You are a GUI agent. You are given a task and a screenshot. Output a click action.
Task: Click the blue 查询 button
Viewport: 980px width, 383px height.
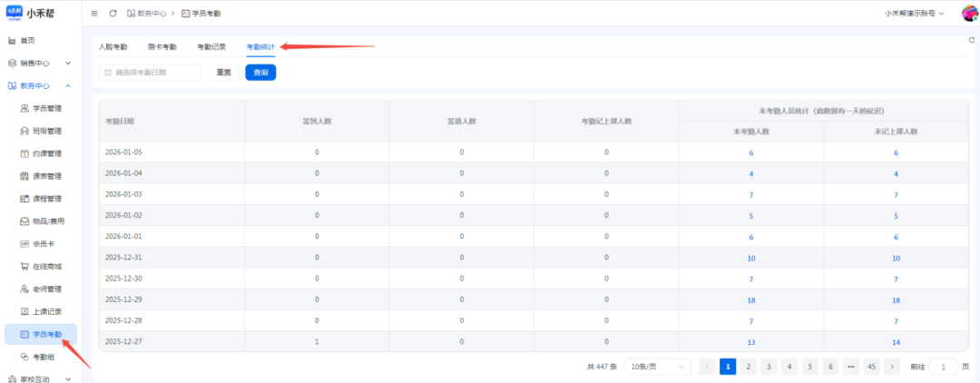260,73
